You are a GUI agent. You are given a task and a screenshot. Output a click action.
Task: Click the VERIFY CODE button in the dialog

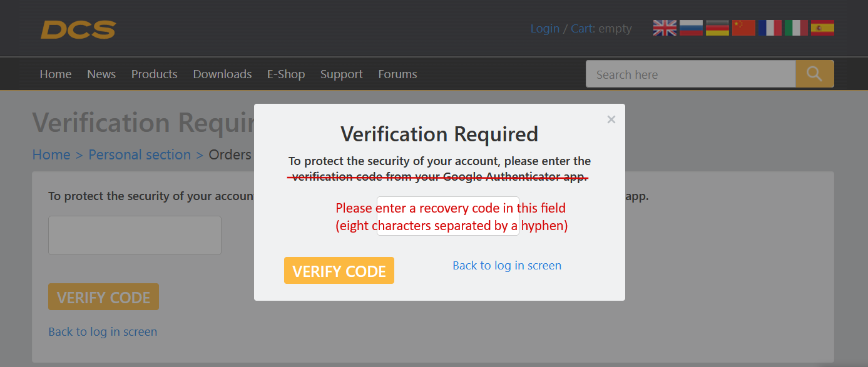click(x=339, y=271)
